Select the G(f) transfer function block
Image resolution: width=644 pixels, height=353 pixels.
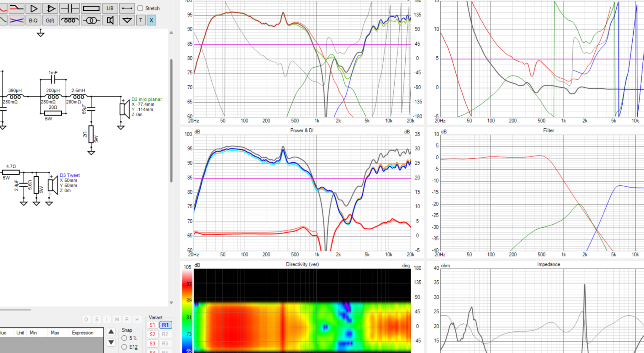(50, 20)
